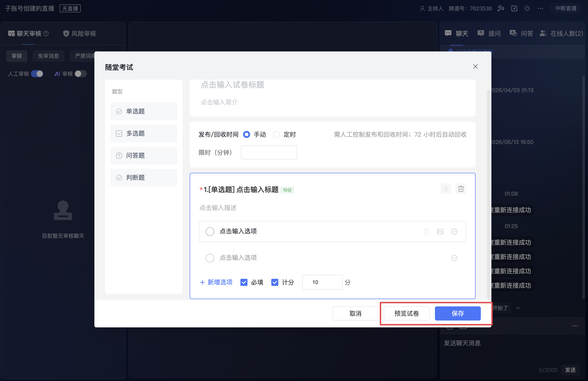Click the 聊天审核 help question icon
The height and width of the screenshot is (381, 588).
(x=46, y=33)
